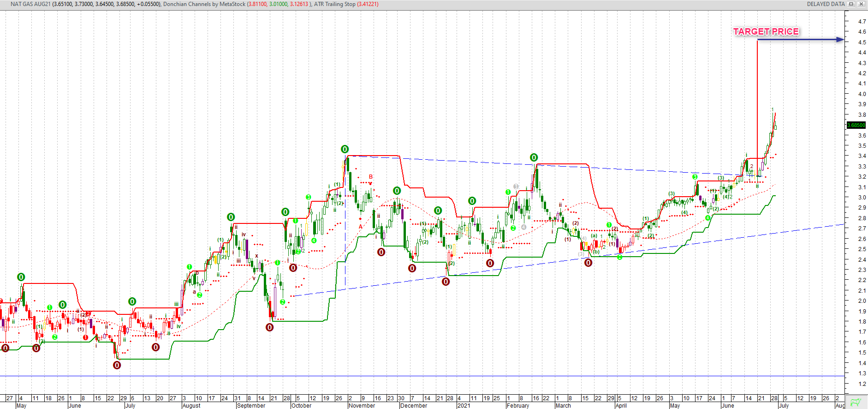Click the current price tag 3.68500
Viewport: 868px width, 409px height.
pyautogui.click(x=856, y=125)
